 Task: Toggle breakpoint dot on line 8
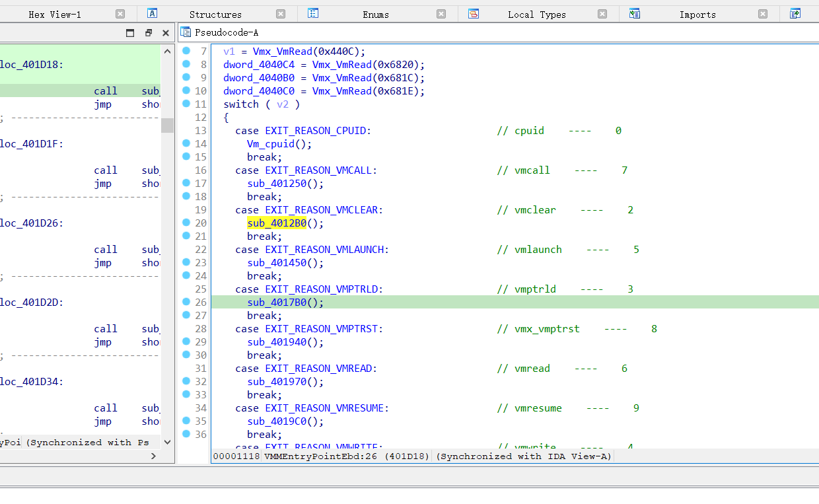[186, 64]
